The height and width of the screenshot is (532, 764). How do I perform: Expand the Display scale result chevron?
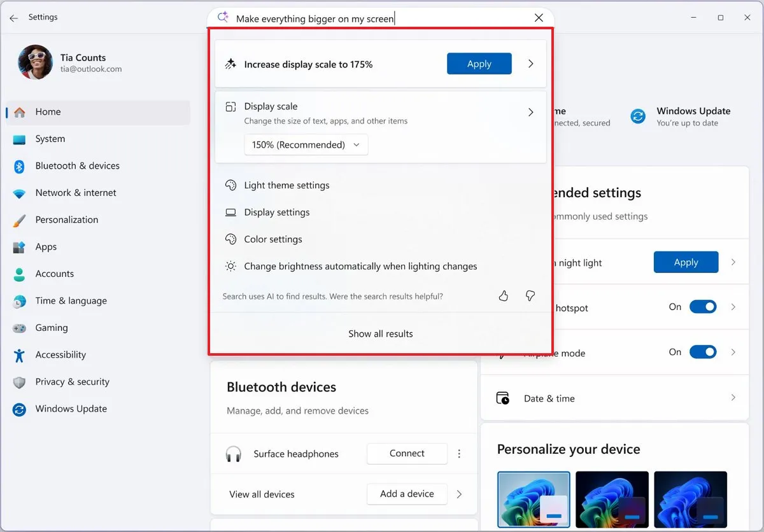pos(530,111)
